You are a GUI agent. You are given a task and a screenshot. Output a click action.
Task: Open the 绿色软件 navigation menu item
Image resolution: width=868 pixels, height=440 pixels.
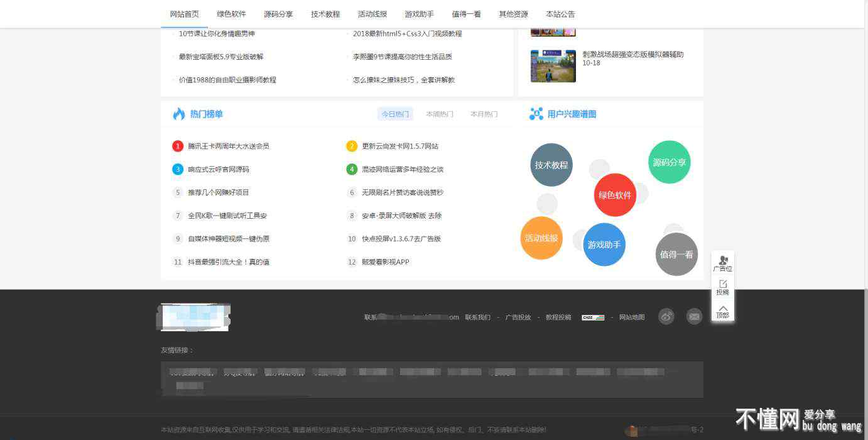(x=232, y=14)
